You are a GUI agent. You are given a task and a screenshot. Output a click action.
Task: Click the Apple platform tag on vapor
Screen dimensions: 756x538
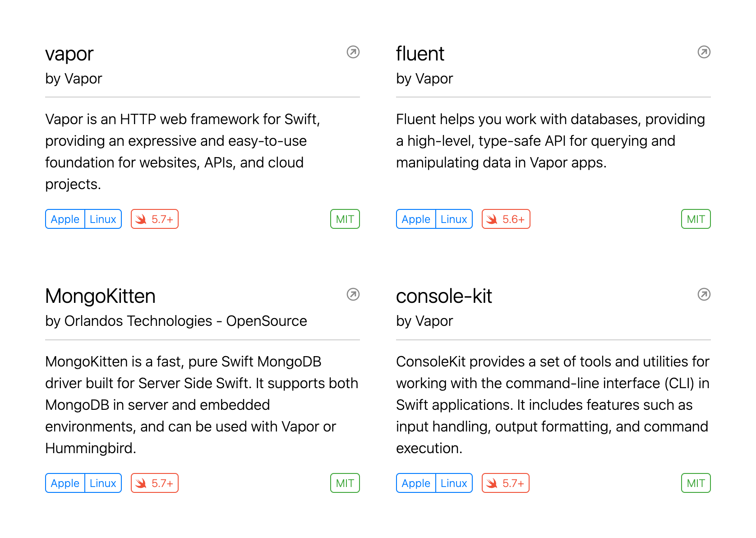[65, 219]
